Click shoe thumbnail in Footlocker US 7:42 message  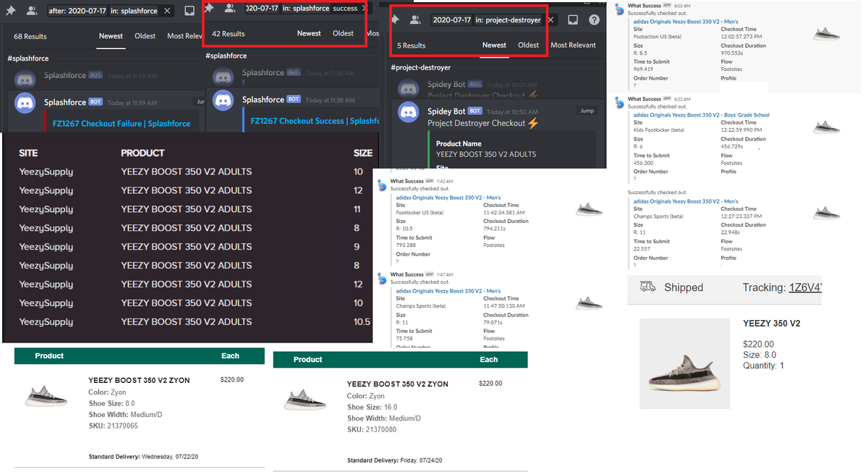[589, 210]
